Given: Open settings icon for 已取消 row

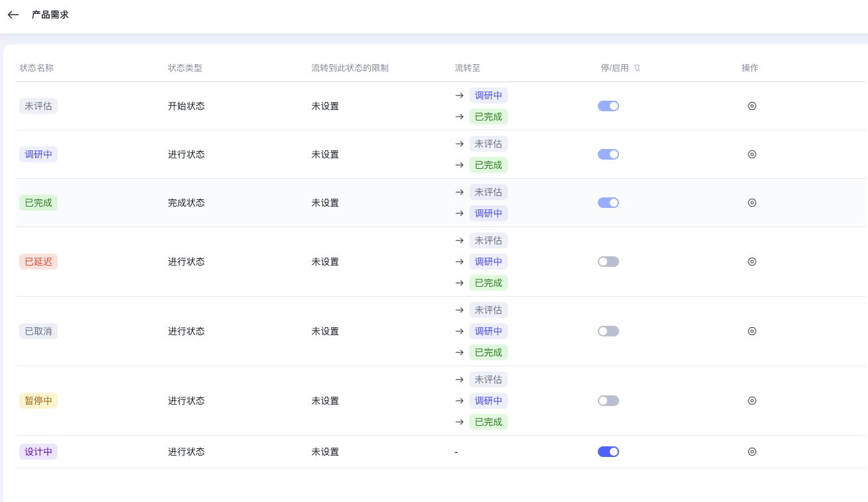Looking at the screenshot, I should (x=751, y=331).
